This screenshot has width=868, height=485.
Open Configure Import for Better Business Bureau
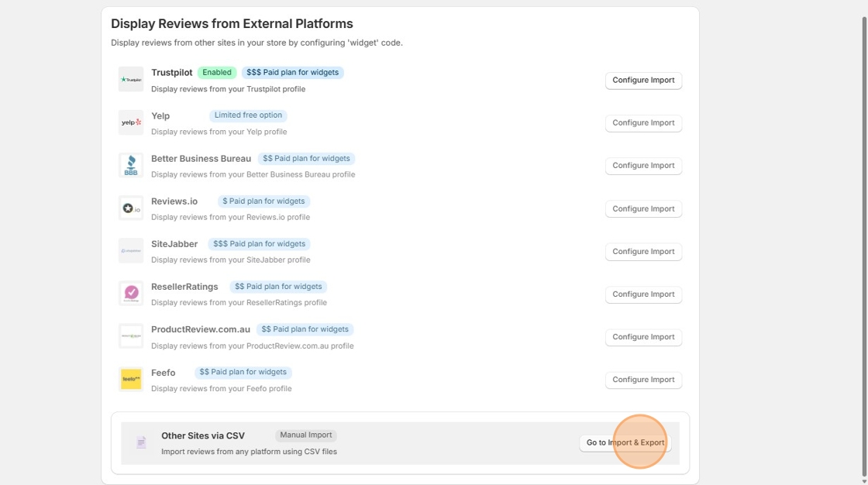[643, 166]
